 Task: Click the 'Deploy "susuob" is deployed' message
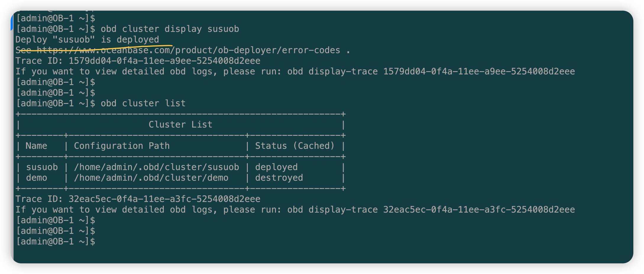tap(87, 40)
